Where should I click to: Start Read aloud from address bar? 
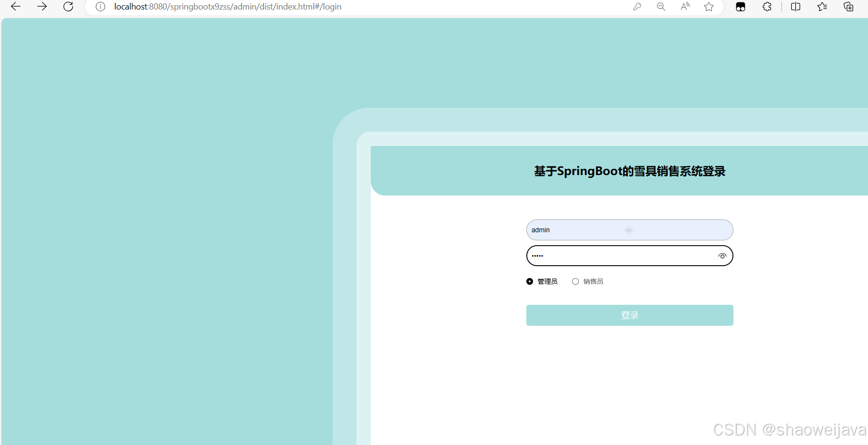[x=685, y=7]
